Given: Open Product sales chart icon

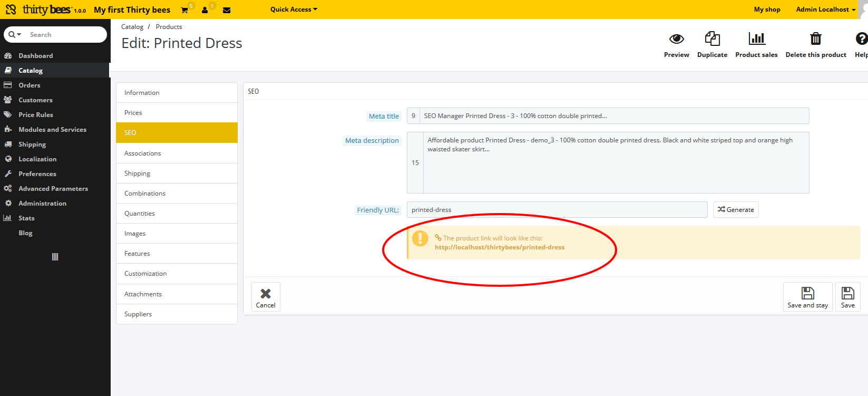Looking at the screenshot, I should click(757, 38).
